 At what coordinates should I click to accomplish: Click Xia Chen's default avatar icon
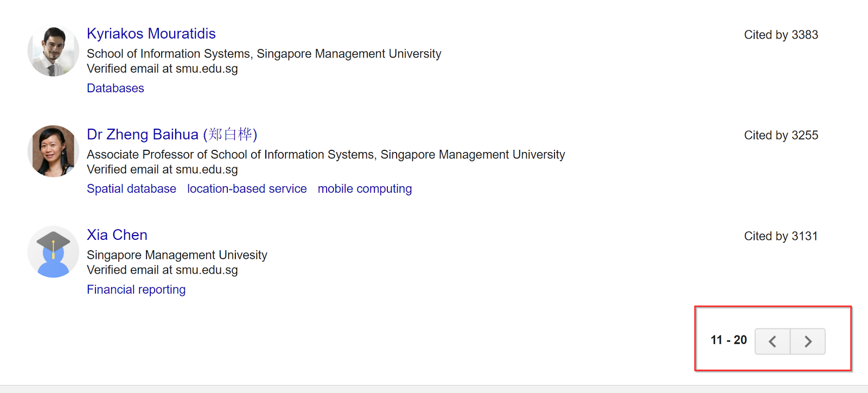[x=53, y=252]
